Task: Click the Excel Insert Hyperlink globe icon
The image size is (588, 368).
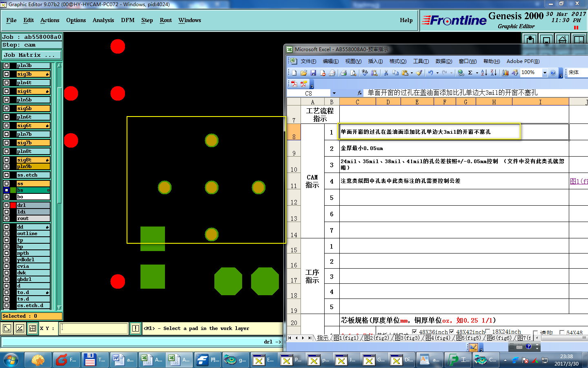Action: [461, 73]
